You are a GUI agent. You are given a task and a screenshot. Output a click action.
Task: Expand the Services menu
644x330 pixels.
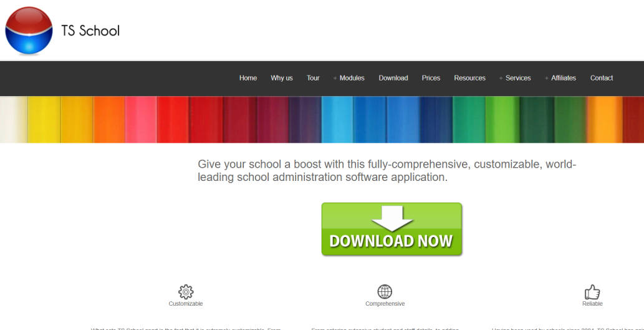514,78
